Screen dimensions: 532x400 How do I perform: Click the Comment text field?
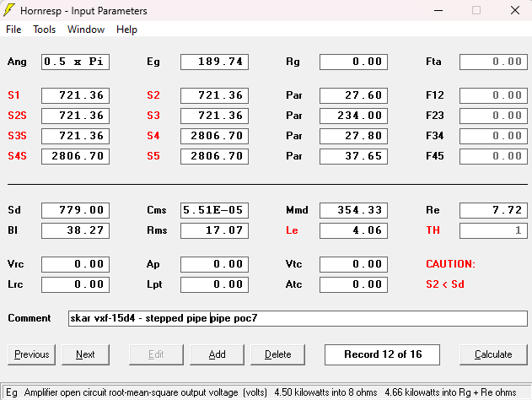click(x=298, y=318)
